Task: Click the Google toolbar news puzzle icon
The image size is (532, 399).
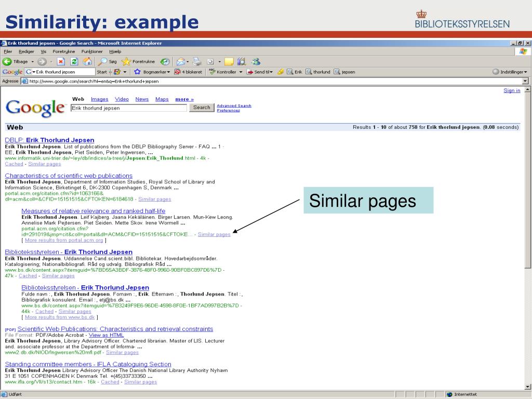Action: coord(117,72)
